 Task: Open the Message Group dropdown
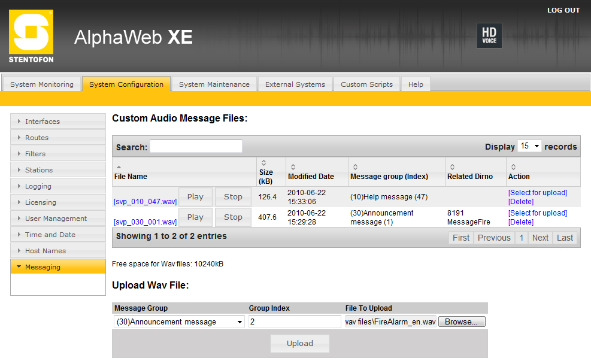(x=179, y=322)
